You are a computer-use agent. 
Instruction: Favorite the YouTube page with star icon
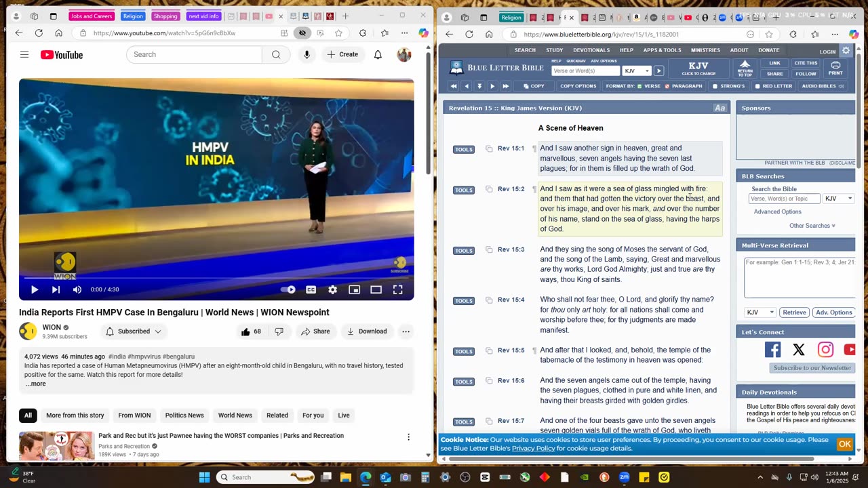pos(338,33)
